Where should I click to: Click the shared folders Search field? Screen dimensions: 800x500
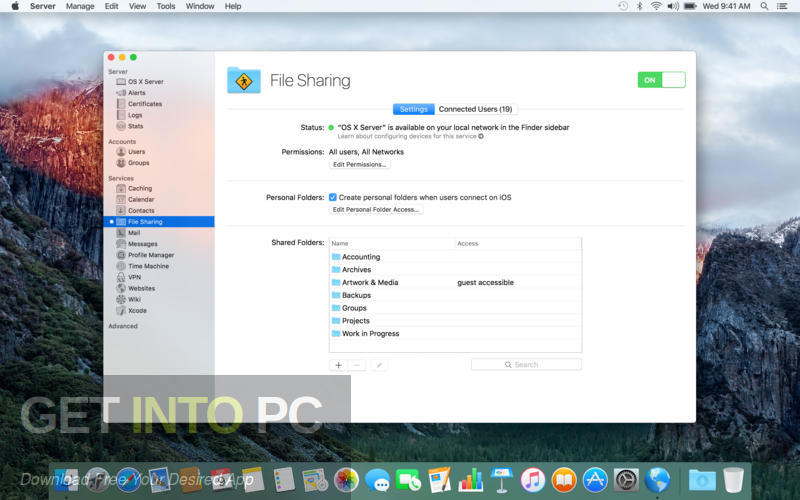pos(526,365)
